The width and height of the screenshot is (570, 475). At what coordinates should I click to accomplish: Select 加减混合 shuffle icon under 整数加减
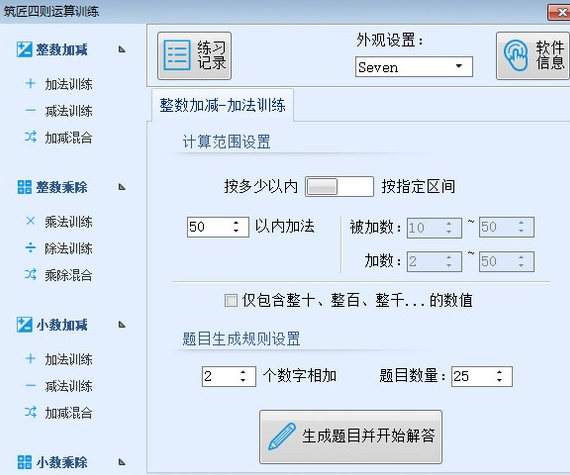click(x=31, y=137)
